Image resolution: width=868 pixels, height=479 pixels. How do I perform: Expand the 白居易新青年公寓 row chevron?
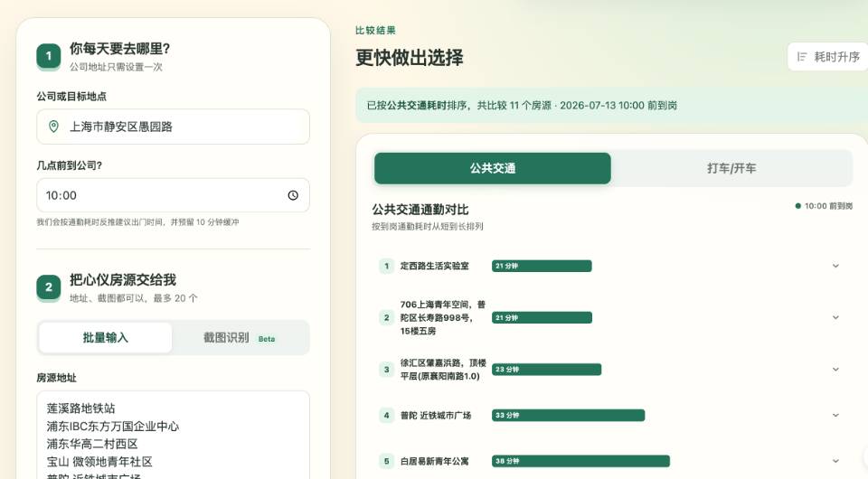tap(835, 461)
